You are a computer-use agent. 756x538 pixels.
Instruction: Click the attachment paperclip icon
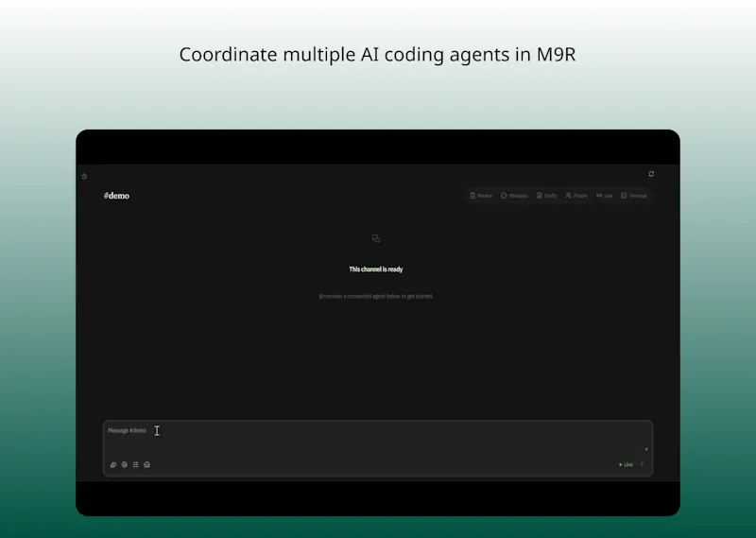[113, 464]
